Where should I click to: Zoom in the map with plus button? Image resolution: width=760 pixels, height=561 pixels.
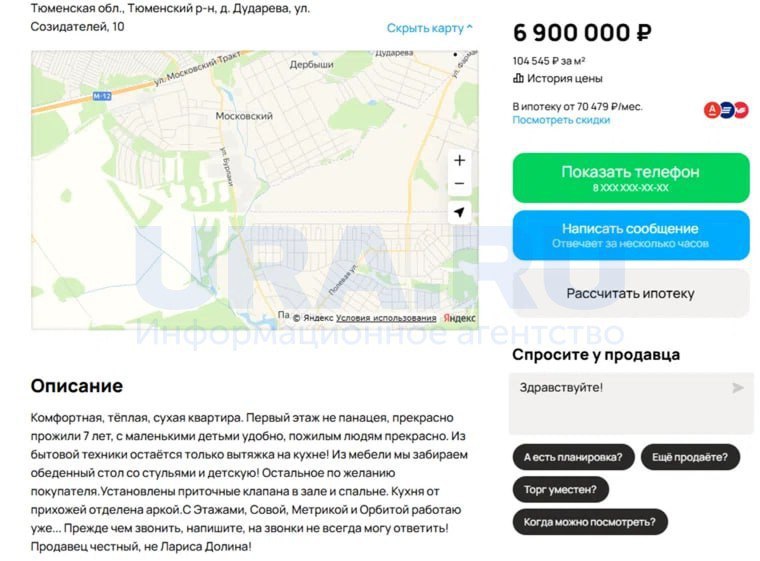coord(459,160)
